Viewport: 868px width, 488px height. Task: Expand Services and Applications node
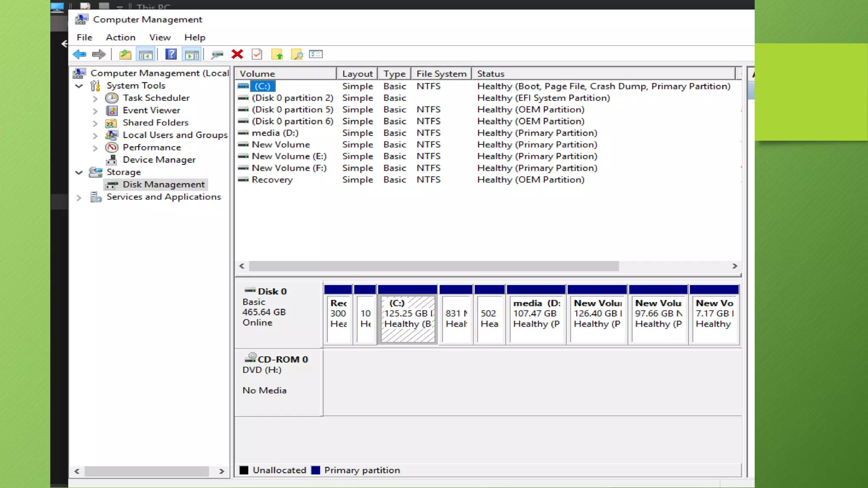[79, 197]
